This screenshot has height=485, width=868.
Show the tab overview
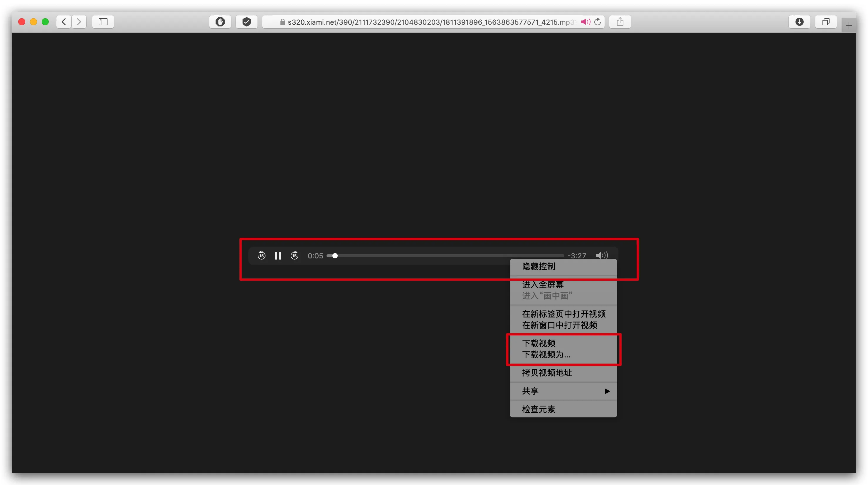point(825,22)
